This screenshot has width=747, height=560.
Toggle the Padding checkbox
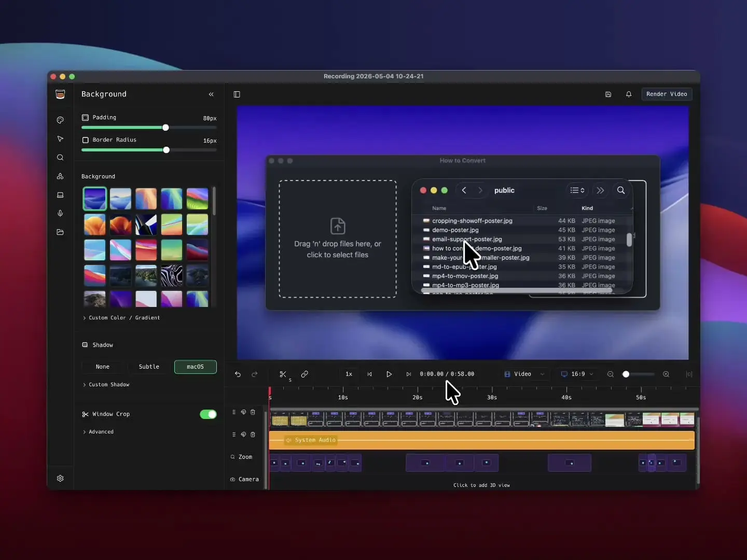(85, 118)
